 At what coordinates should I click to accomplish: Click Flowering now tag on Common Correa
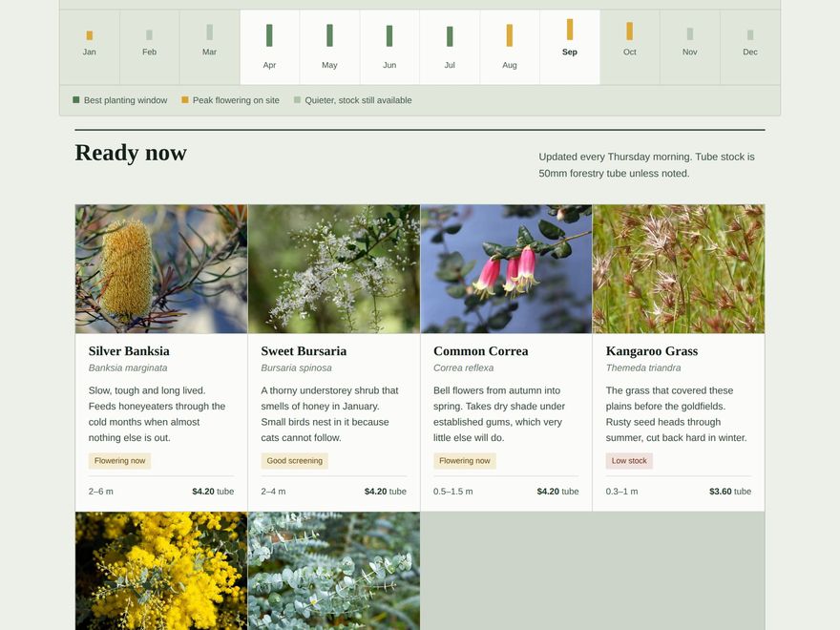[x=465, y=461]
